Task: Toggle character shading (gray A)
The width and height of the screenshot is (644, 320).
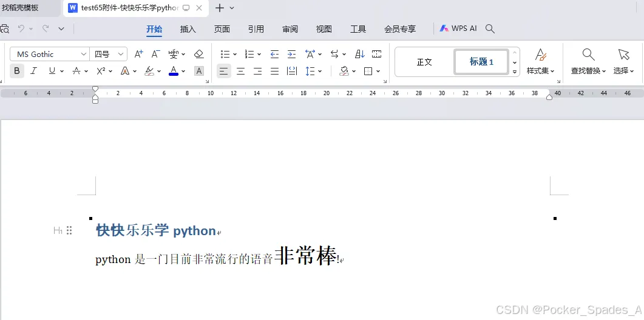Action: tap(199, 71)
